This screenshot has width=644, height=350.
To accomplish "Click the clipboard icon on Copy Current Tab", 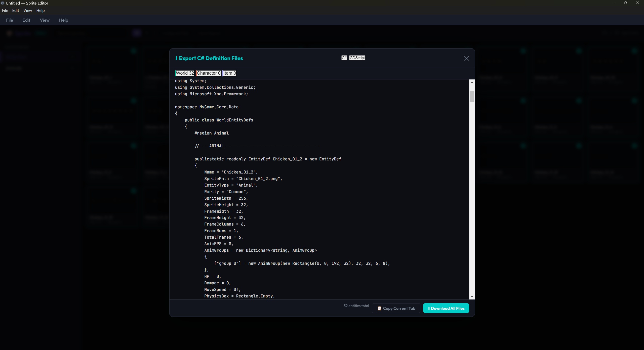I will click(x=379, y=308).
